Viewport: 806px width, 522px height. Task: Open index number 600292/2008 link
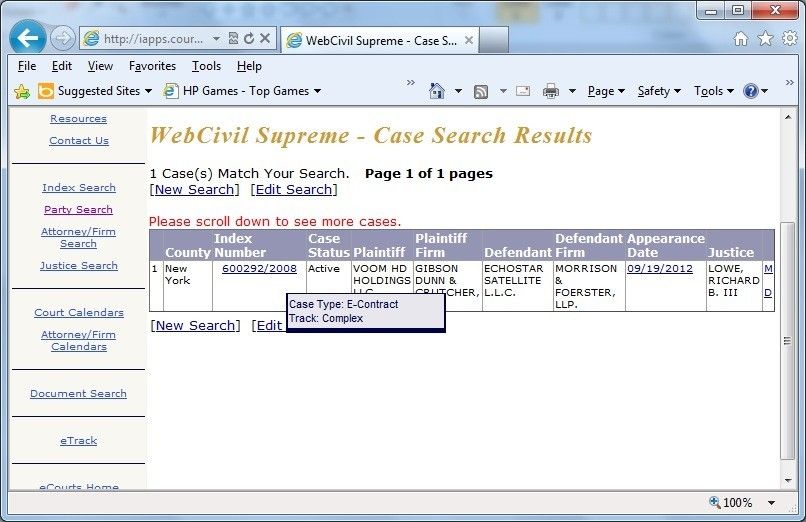click(x=259, y=269)
